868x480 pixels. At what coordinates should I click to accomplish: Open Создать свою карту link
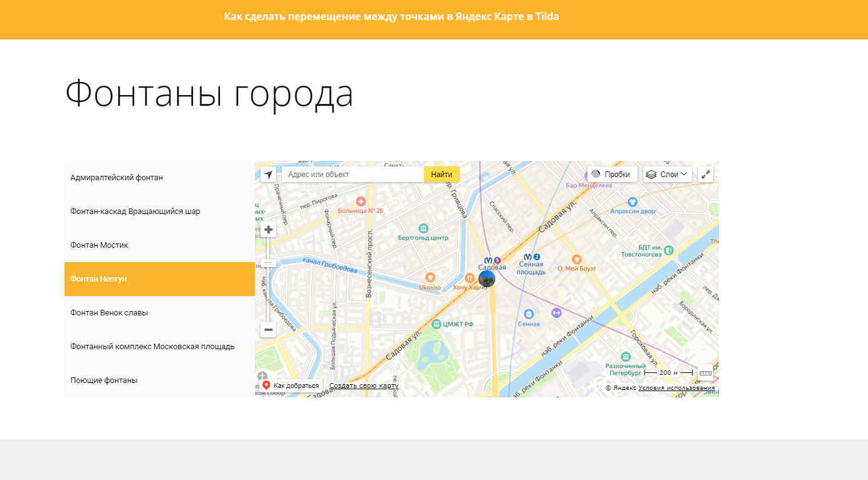(x=364, y=386)
